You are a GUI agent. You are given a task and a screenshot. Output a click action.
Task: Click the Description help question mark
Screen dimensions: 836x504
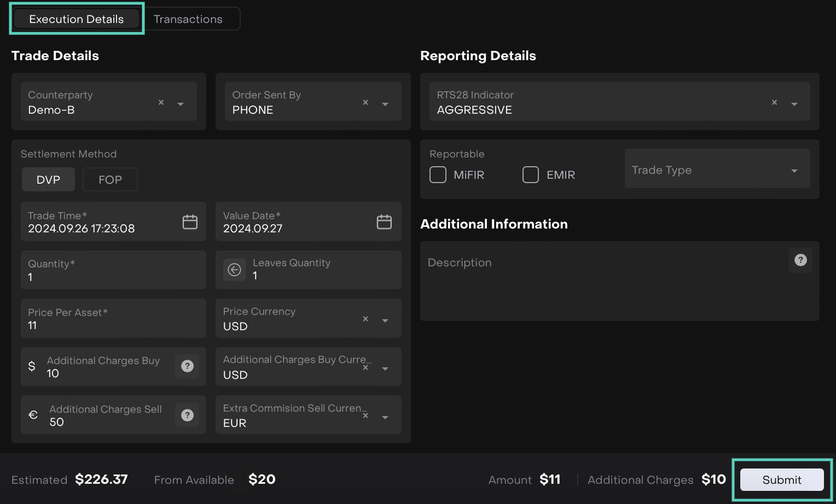point(800,260)
